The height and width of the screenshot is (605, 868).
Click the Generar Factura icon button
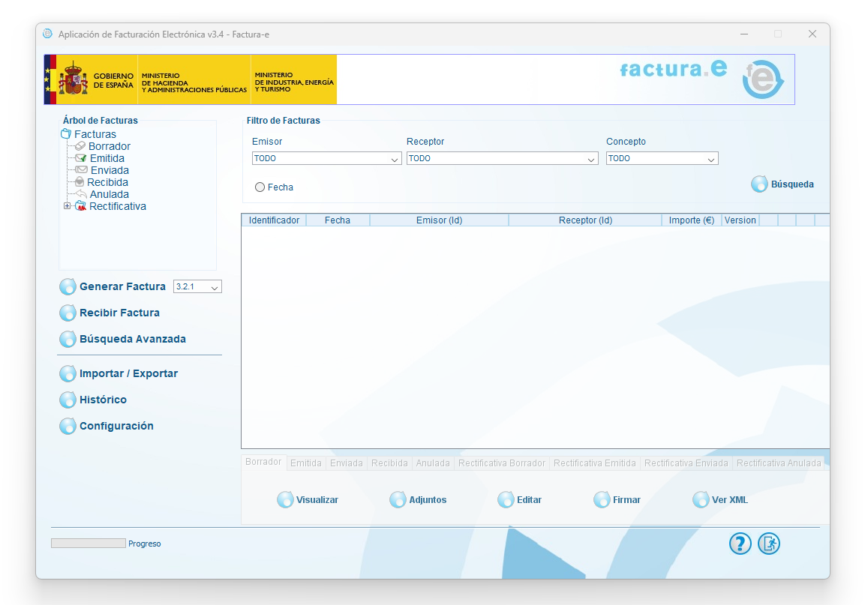68,287
